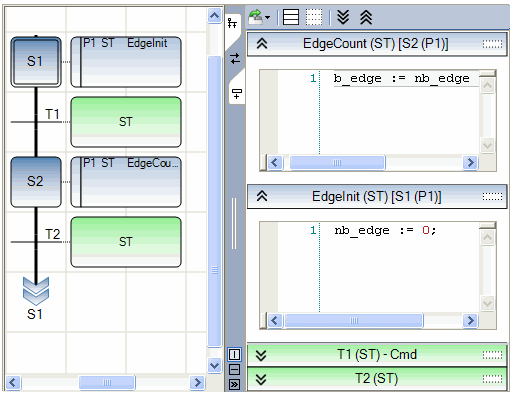This screenshot has height=407, width=517.
Task: Click the T2 (ST) header grip dots
Action: point(492,379)
